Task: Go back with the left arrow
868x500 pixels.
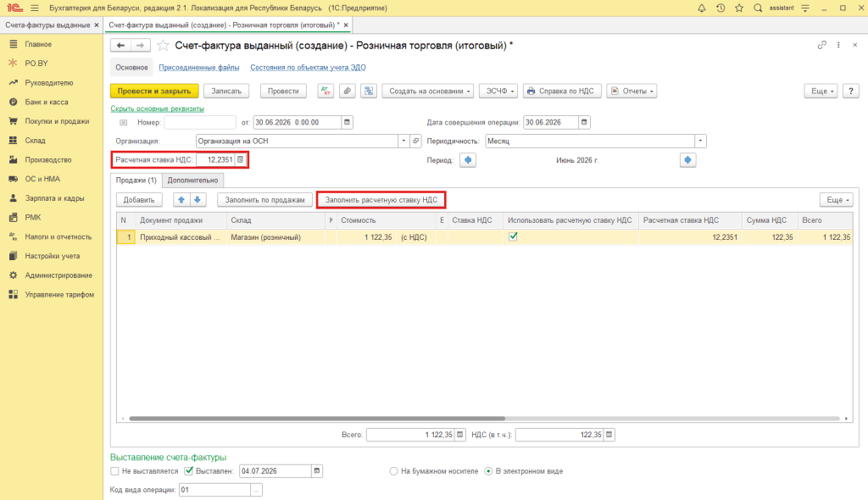Action: (120, 46)
